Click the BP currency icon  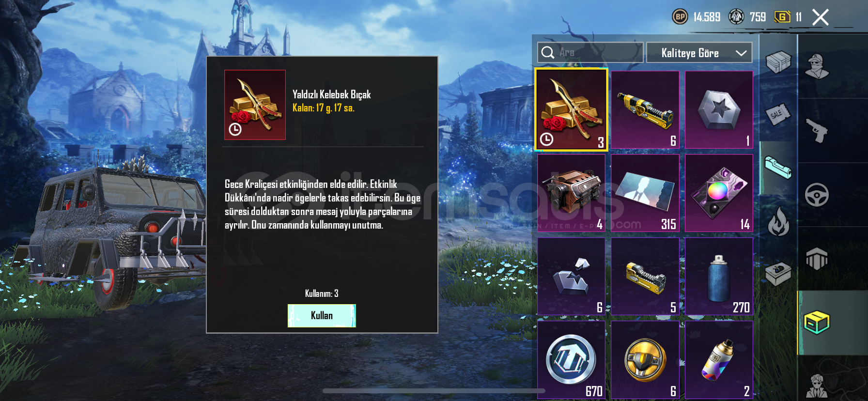[x=680, y=17]
